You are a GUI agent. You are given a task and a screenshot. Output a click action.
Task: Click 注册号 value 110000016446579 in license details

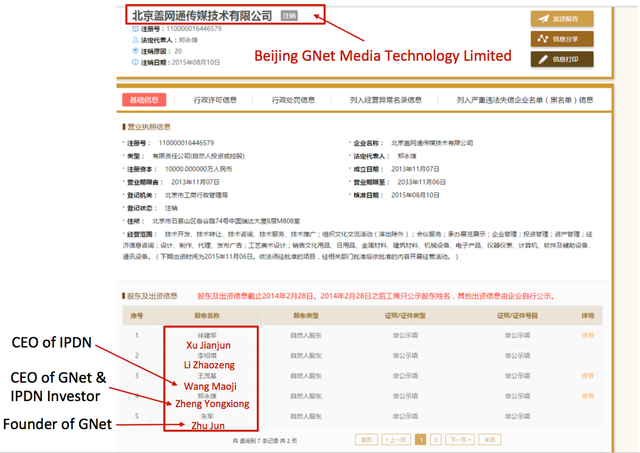pyautogui.click(x=186, y=143)
